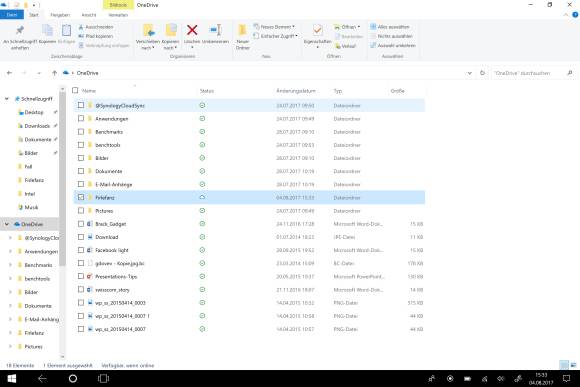
Task: Switch to large icons view in status bar
Action: click(x=573, y=365)
